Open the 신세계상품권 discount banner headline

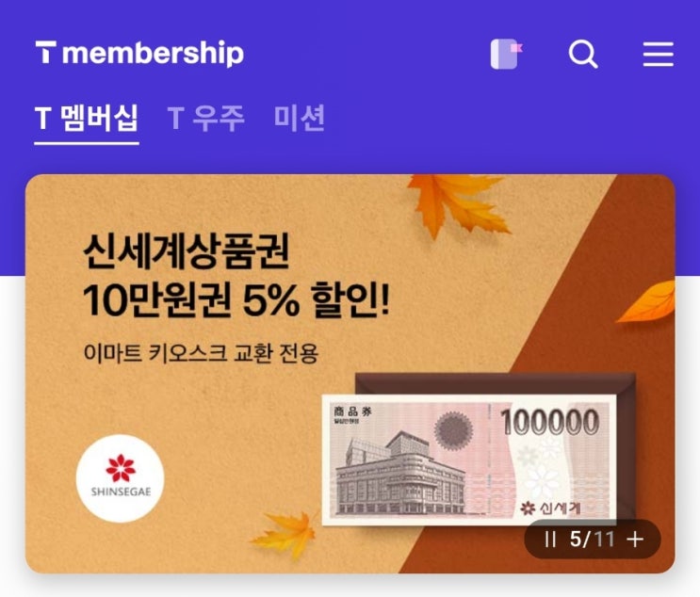pos(187,250)
